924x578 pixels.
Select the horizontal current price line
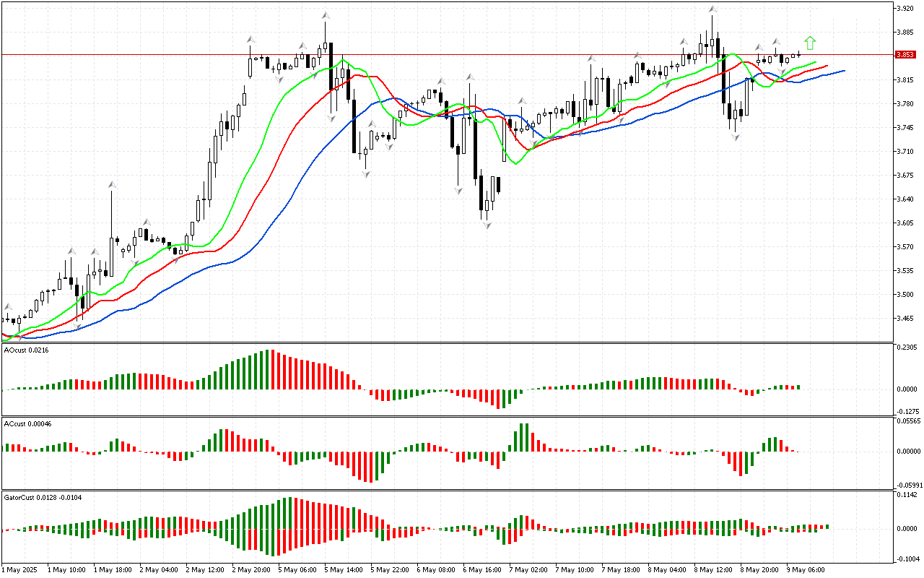(433, 54)
